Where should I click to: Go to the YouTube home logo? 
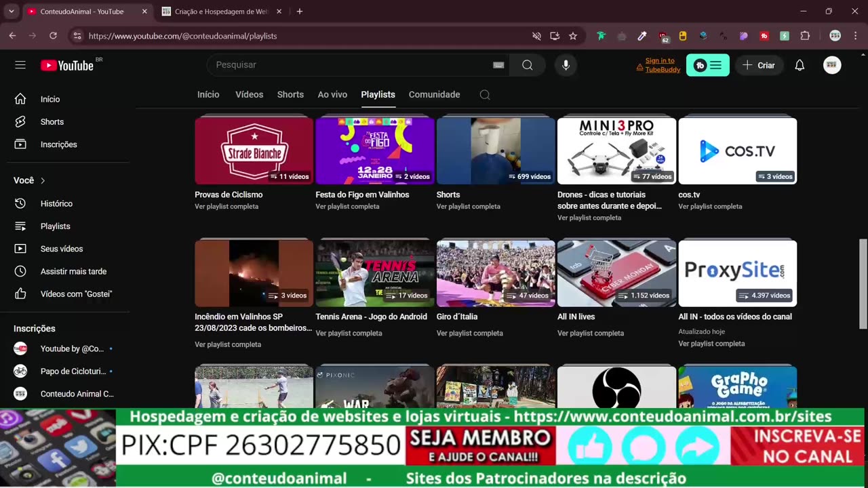click(66, 65)
